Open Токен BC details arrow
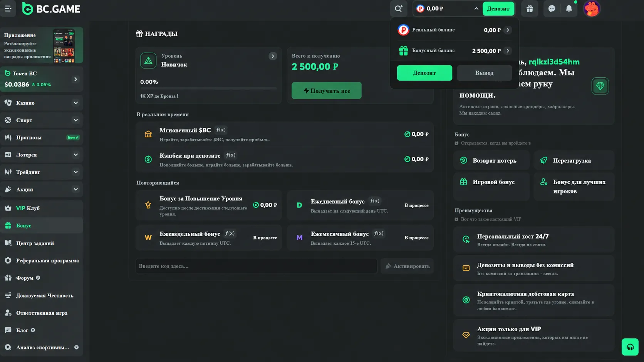This screenshot has height=362, width=644. pyautogui.click(x=75, y=79)
